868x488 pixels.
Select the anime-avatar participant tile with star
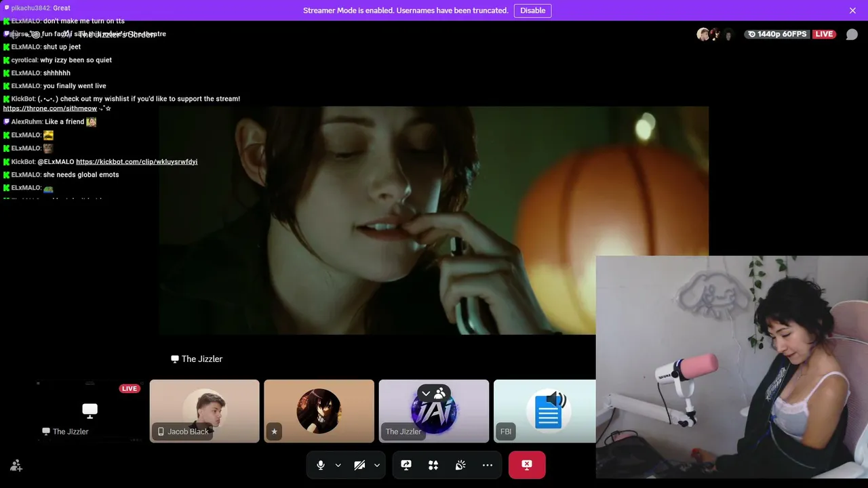pos(319,411)
